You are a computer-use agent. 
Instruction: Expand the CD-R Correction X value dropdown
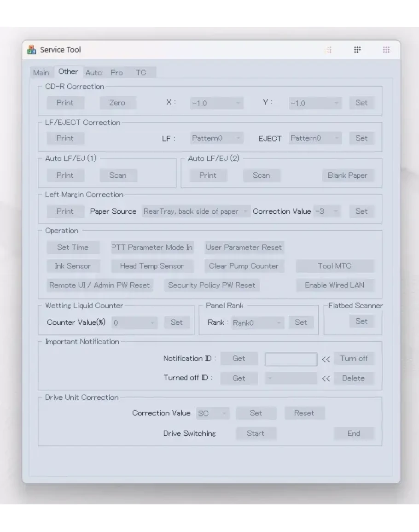click(216, 103)
